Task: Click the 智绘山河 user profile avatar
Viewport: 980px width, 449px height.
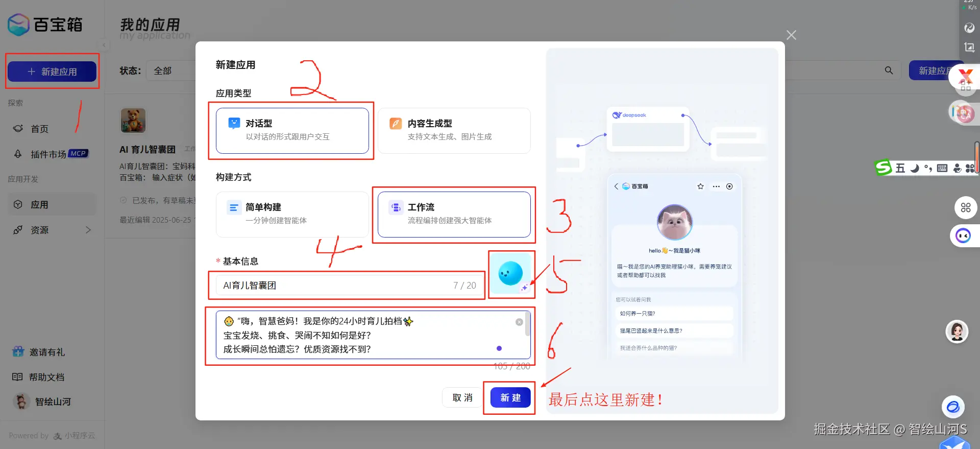Action: 21,401
